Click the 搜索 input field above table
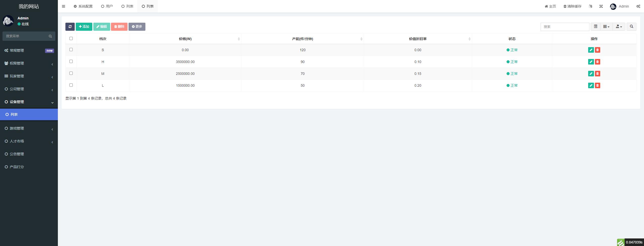Viewport: 644px width, 246px height. (565, 27)
